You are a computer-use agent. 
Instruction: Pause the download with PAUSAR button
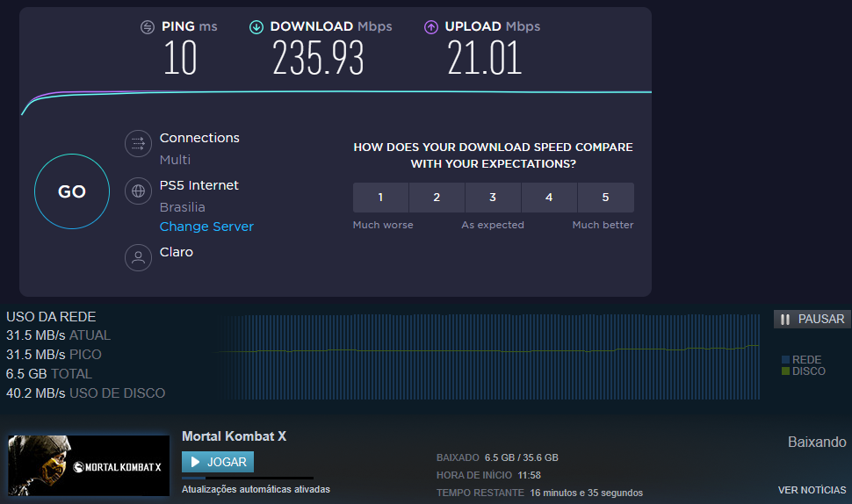[x=812, y=319]
